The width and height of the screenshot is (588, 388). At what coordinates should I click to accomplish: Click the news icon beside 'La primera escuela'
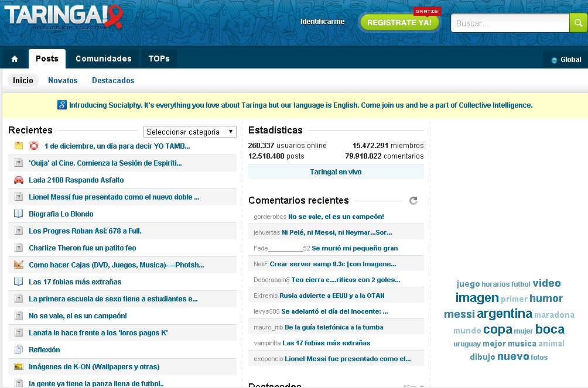click(19, 299)
